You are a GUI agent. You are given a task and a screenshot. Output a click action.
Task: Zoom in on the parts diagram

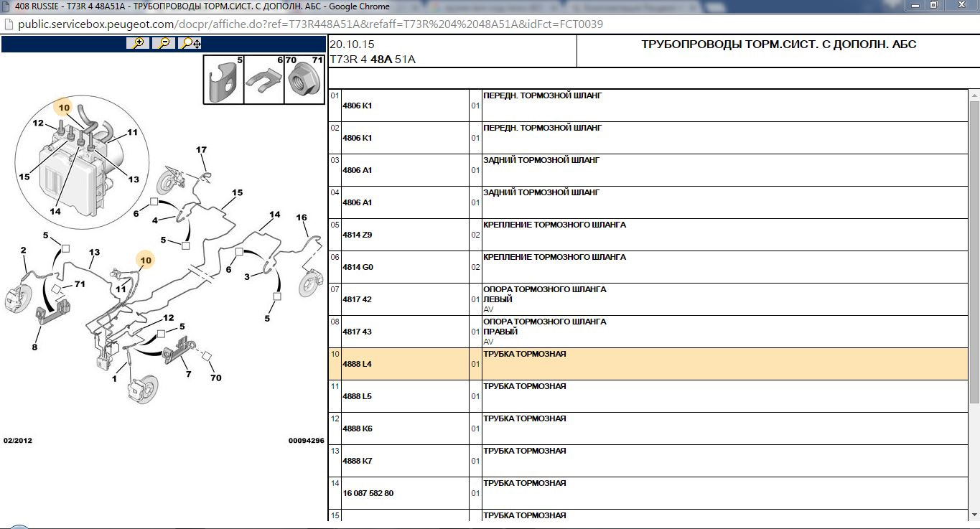[138, 43]
